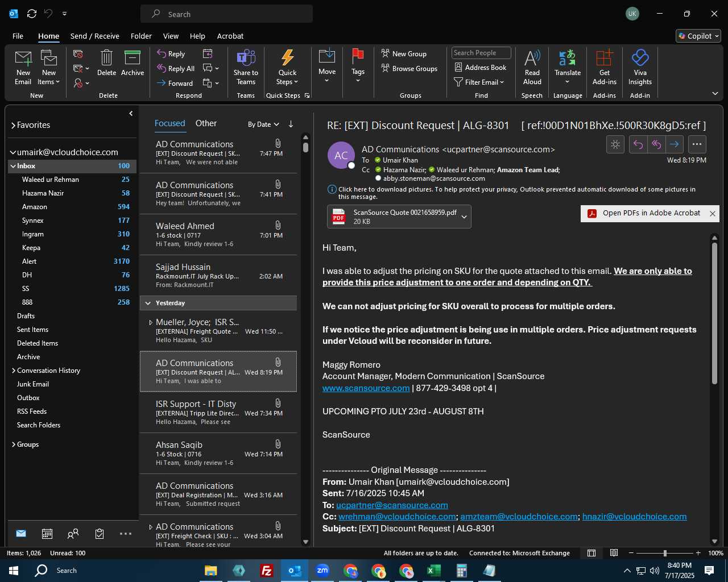The image size is (728, 582).
Task: Open the Move folder dropdown
Action: click(x=327, y=66)
